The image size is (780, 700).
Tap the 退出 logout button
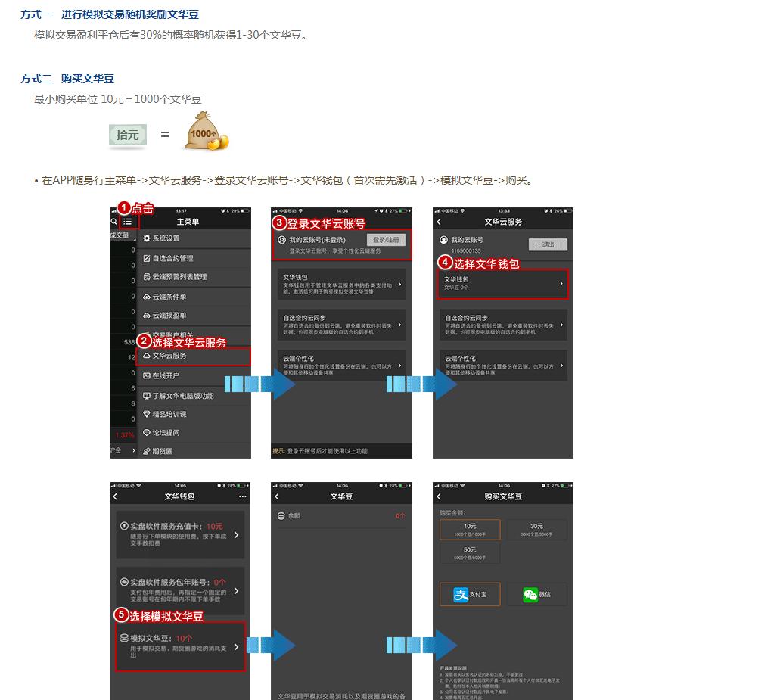click(548, 244)
